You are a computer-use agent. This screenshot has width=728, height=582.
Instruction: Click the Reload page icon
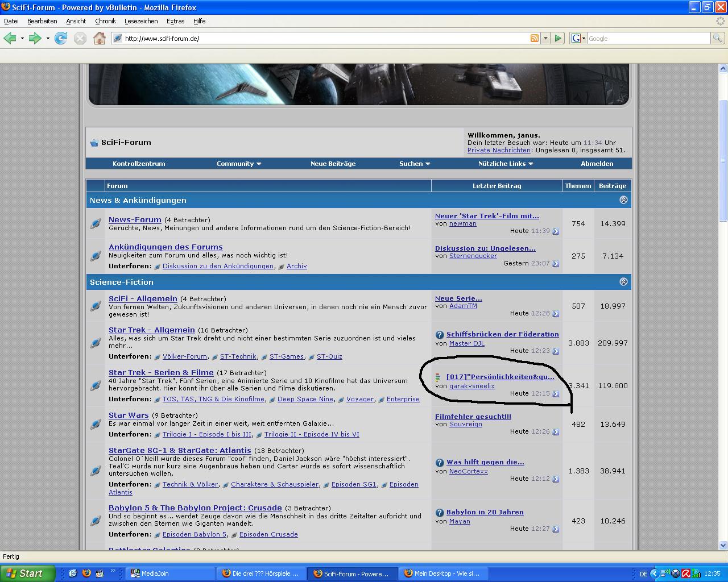(x=61, y=38)
